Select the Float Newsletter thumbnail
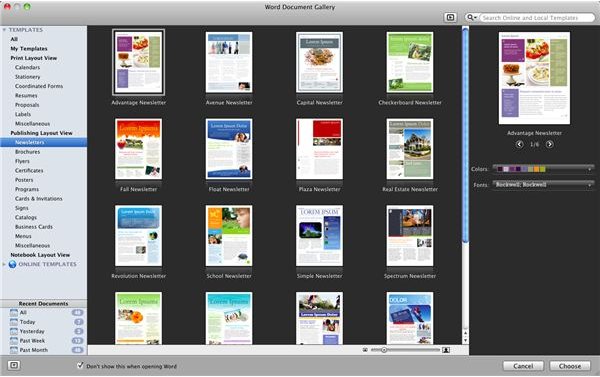The width and height of the screenshot is (600, 377). (229, 149)
